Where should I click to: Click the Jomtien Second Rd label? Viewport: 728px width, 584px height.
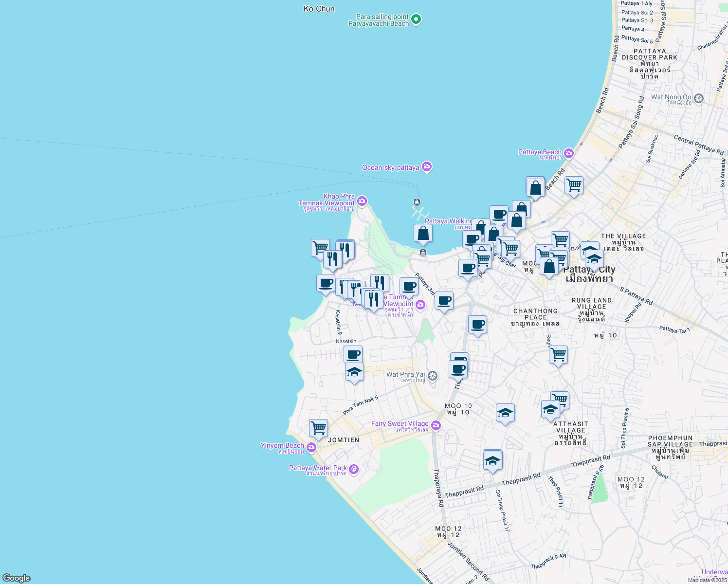pos(468,562)
